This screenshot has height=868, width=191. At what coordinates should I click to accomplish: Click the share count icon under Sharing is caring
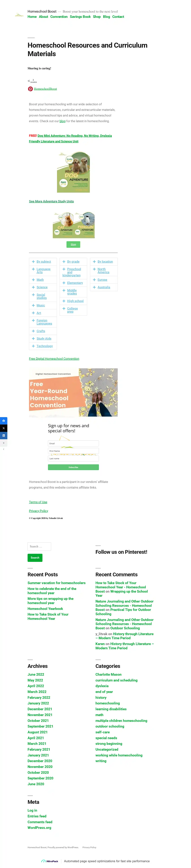29,81
